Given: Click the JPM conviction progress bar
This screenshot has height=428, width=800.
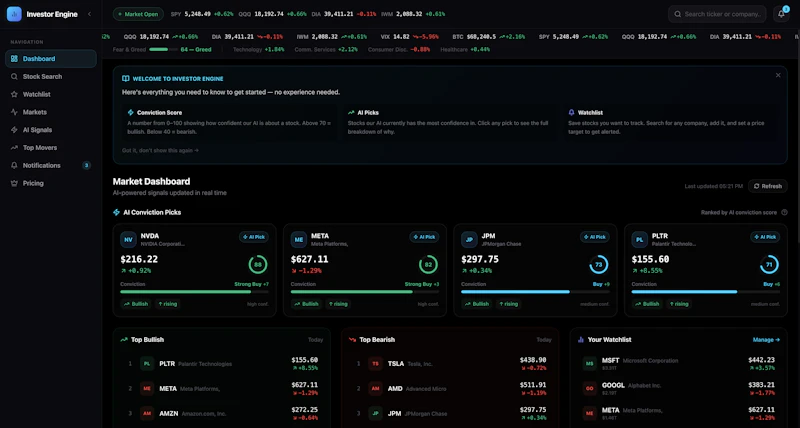Looking at the screenshot, I should (535, 292).
